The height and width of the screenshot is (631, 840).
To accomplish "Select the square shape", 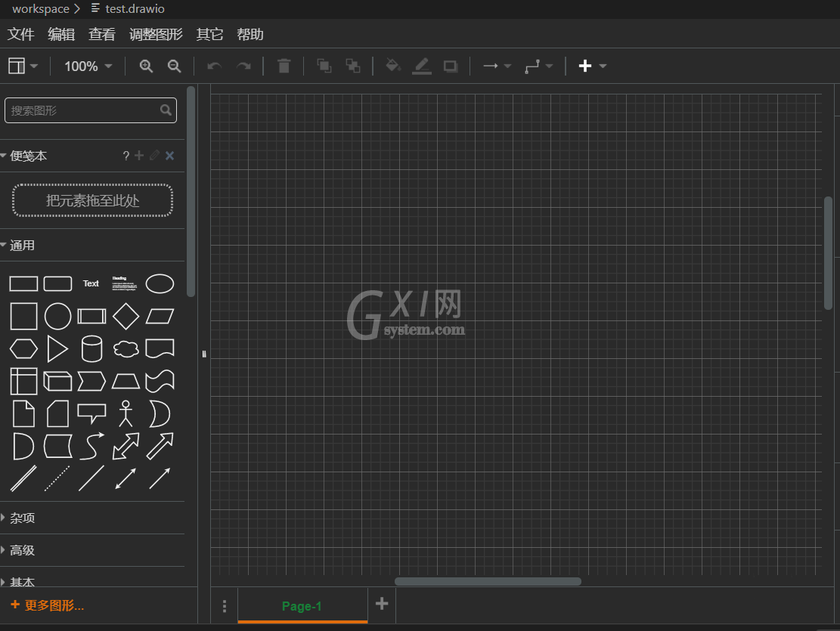I will (x=23, y=316).
